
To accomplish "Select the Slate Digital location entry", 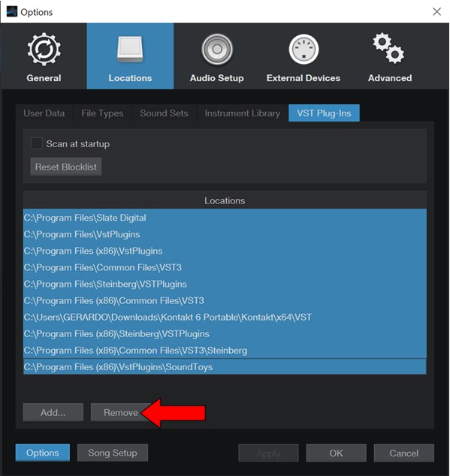I will click(x=225, y=218).
